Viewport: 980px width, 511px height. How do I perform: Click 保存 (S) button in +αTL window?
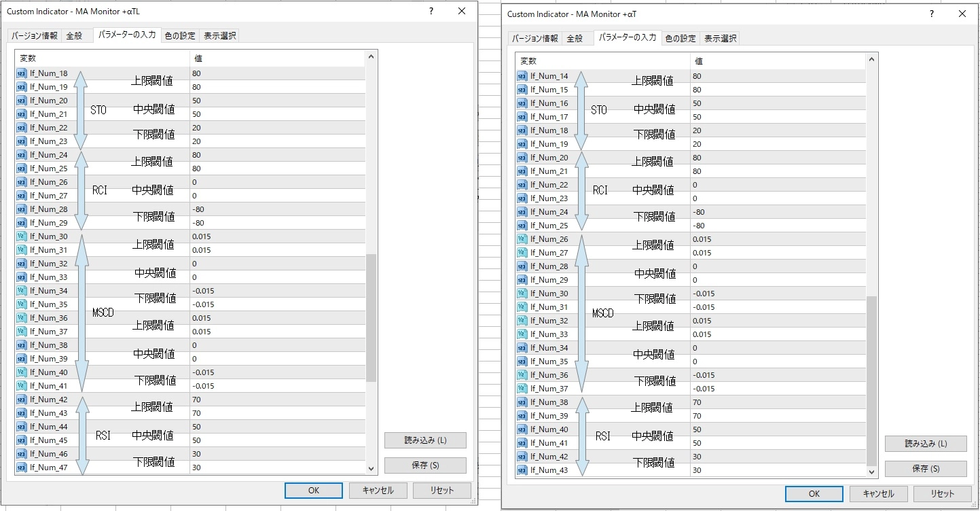pyautogui.click(x=425, y=465)
